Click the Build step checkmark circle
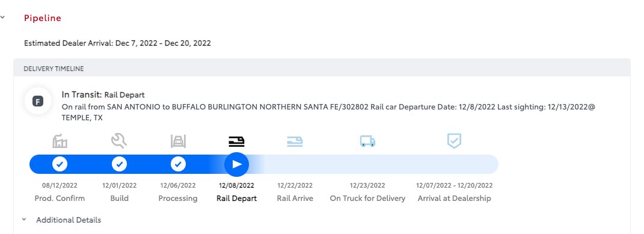644x234 pixels. click(120, 165)
